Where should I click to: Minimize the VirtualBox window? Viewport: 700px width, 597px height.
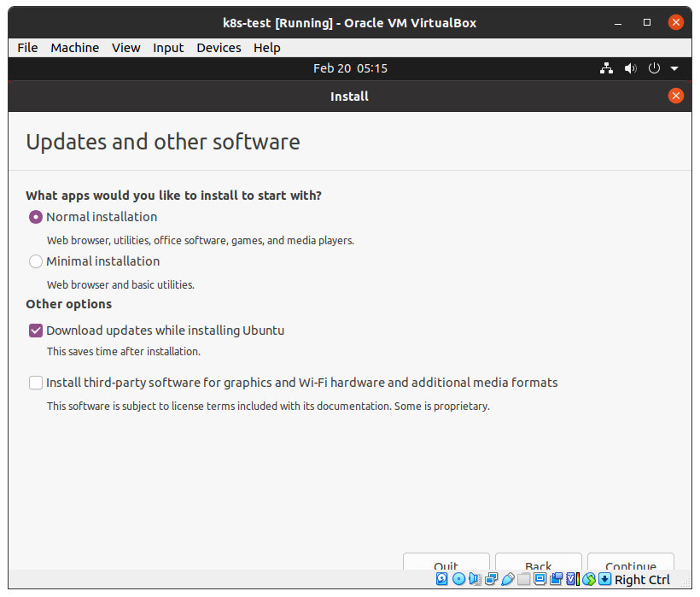coord(618,22)
